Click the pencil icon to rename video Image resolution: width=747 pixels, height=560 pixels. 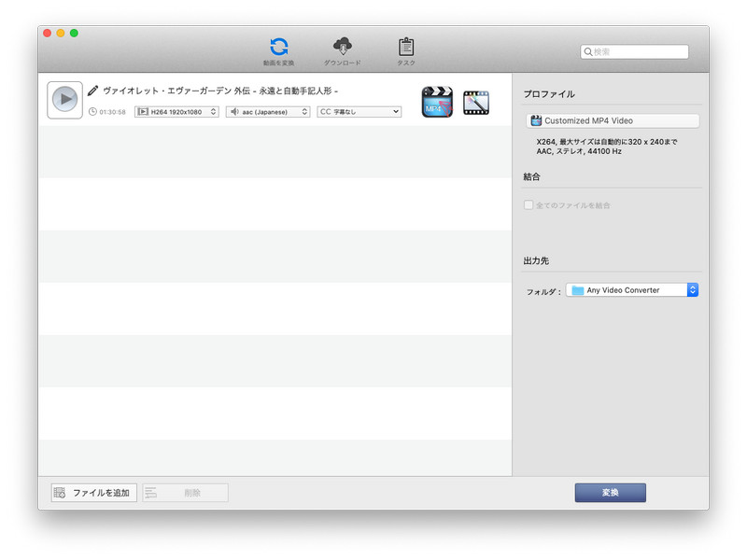click(x=92, y=91)
